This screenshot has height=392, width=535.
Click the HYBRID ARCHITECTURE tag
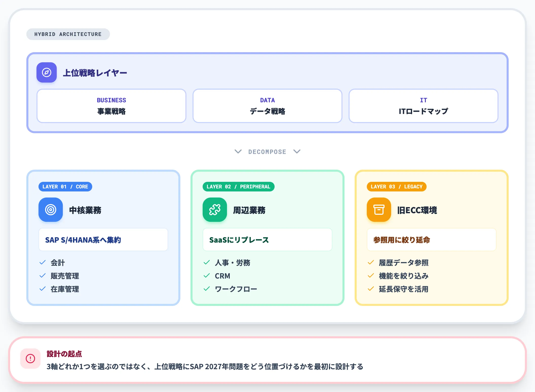(x=68, y=34)
